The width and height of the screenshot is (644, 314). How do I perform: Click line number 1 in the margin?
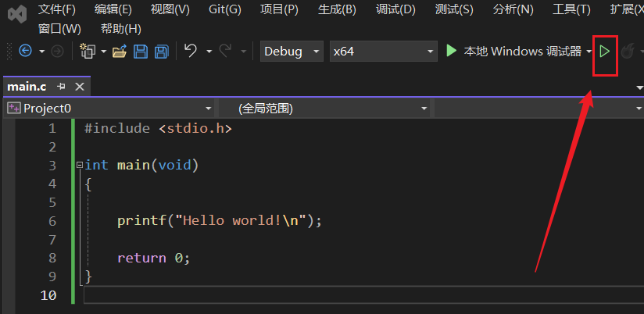click(x=52, y=128)
